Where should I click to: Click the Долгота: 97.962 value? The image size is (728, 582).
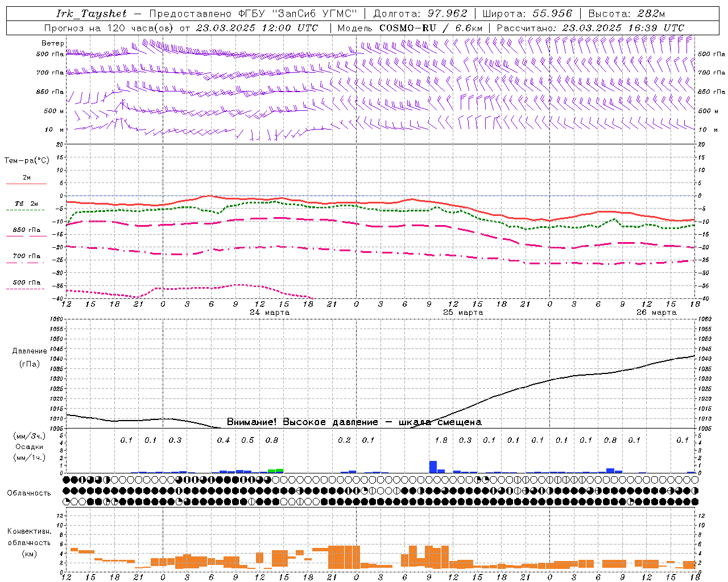click(420, 14)
